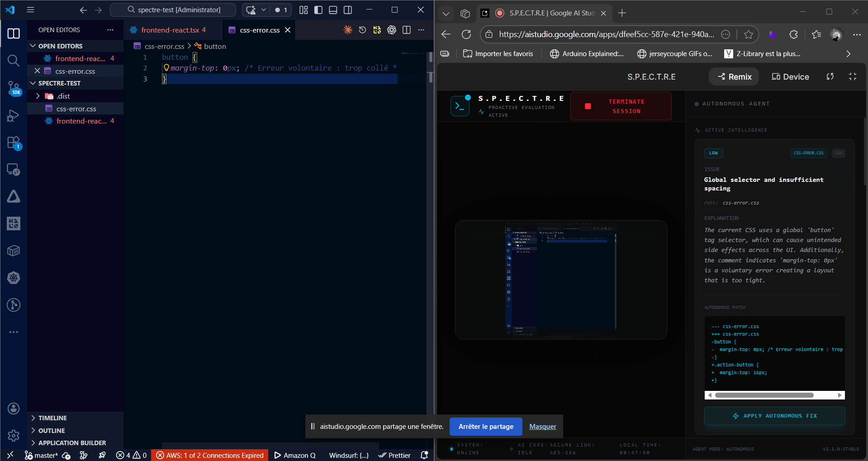Click the Masquer link
The image size is (868, 461).
(543, 427)
